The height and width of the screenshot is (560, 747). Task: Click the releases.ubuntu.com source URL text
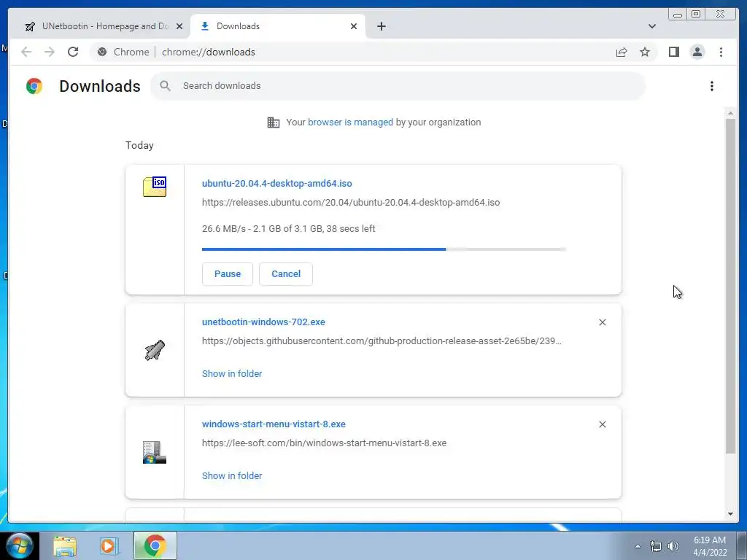coord(351,203)
